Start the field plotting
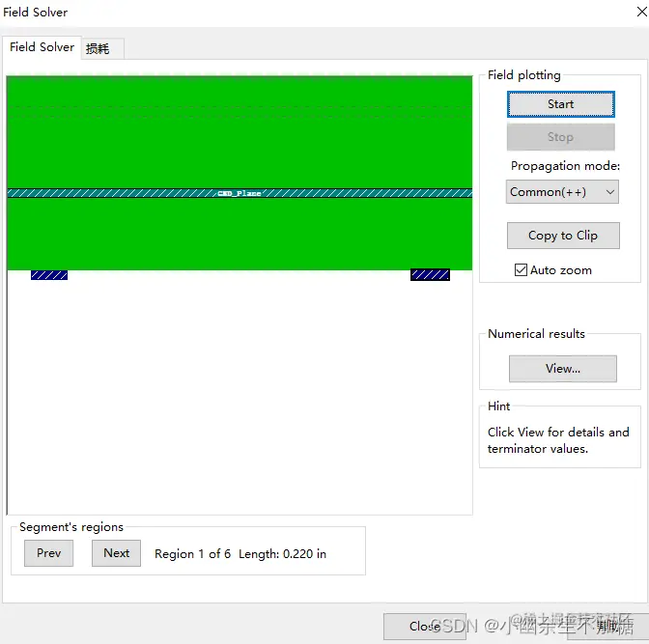This screenshot has width=649, height=644. tap(560, 104)
